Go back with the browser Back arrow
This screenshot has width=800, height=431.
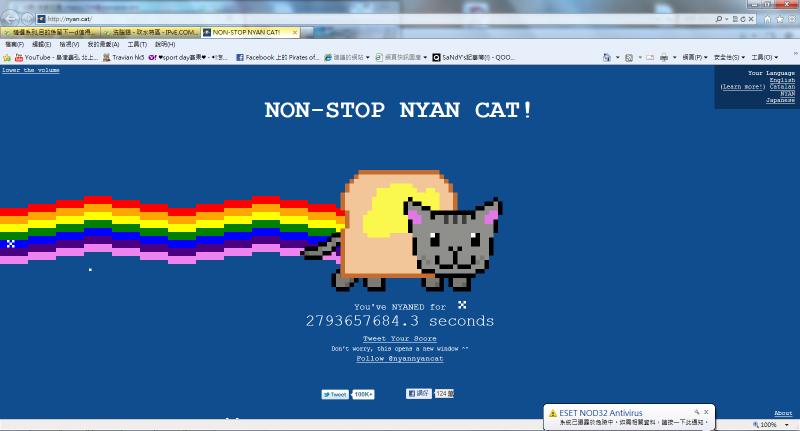(11, 18)
